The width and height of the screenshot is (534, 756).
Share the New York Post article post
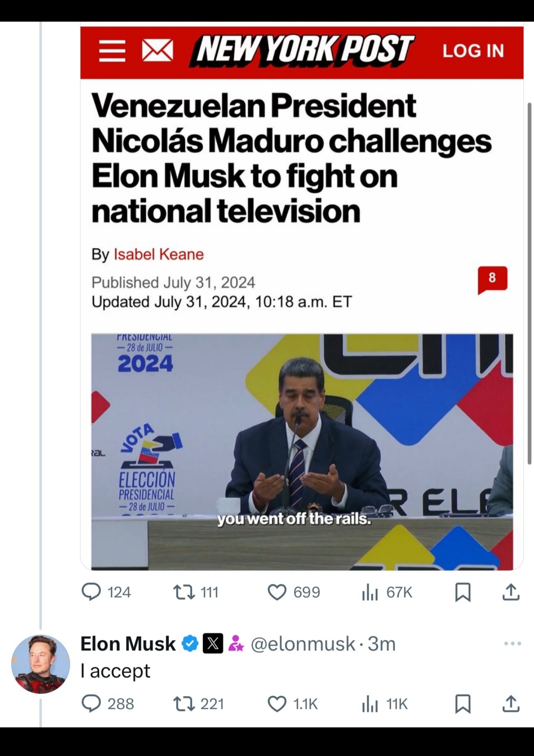pos(511,592)
